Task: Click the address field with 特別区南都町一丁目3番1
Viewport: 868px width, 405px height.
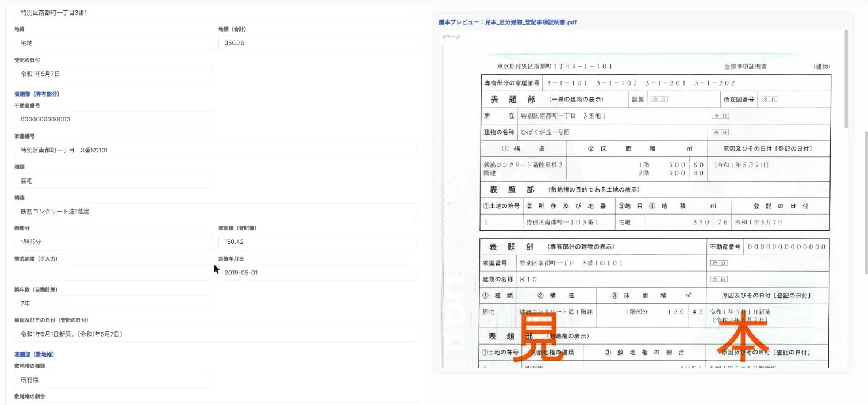Action: pos(216,12)
